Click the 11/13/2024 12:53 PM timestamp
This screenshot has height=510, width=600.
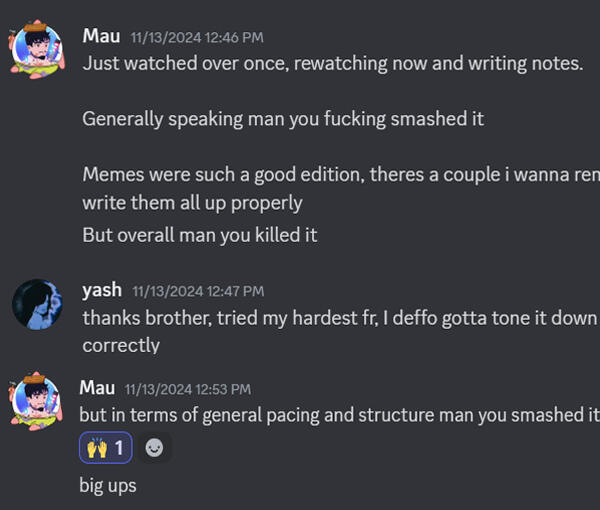coord(188,388)
